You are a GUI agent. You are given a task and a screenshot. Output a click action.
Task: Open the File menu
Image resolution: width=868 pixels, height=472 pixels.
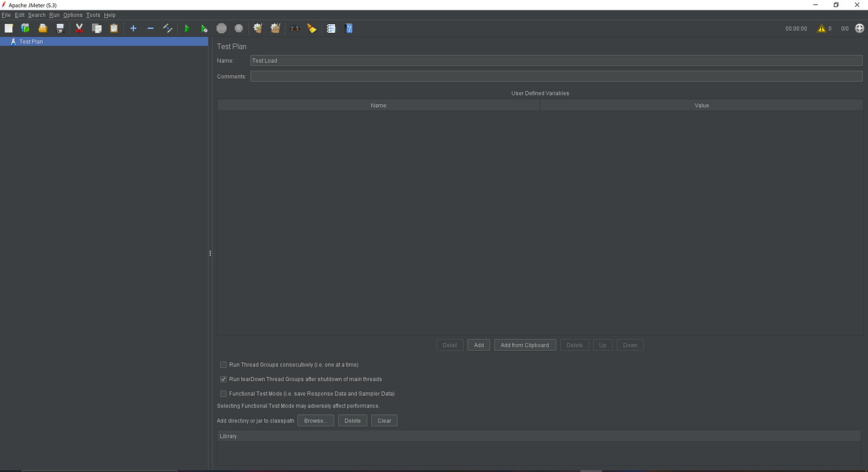tap(6, 15)
